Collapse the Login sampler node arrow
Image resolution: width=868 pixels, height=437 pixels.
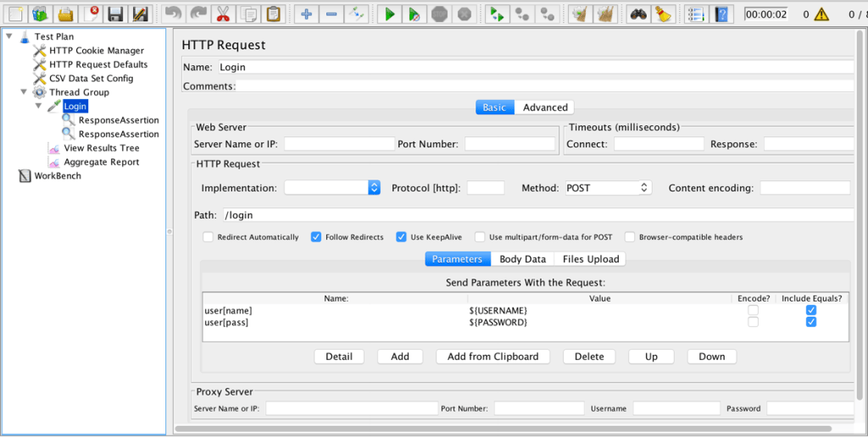(x=38, y=106)
